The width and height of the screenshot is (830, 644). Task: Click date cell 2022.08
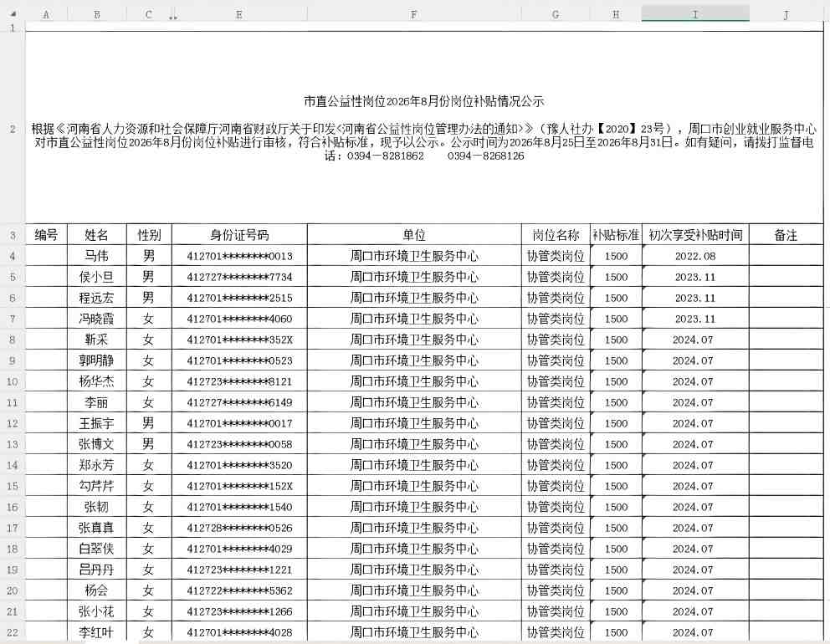point(695,256)
